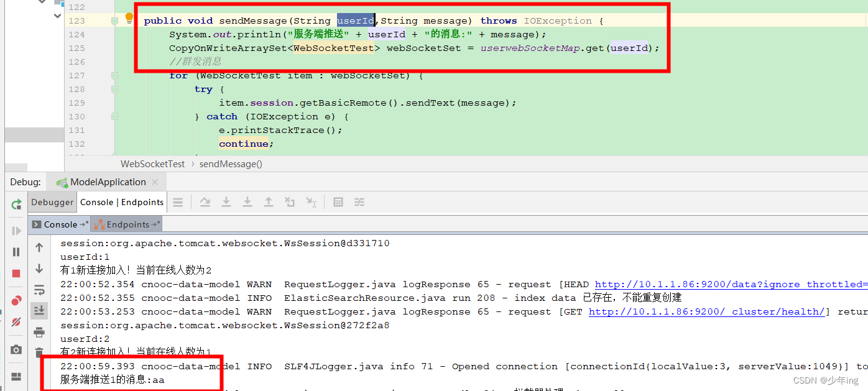Screen dimensions: 868x391
Task: Pause the running program
Action: 16,252
